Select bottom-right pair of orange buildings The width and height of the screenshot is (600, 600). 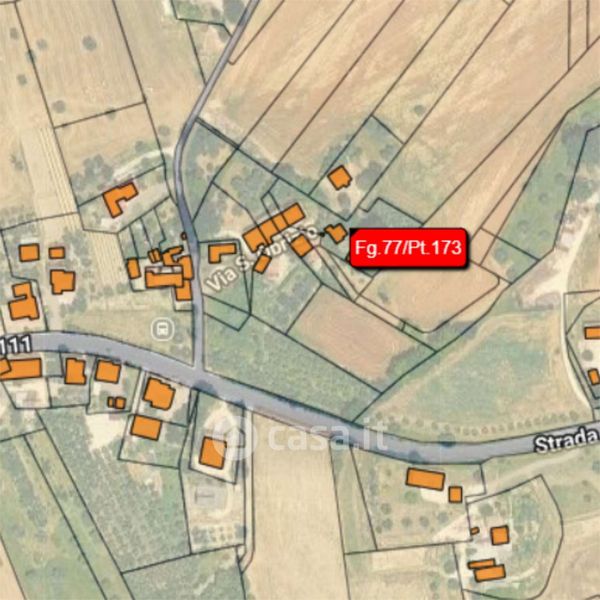point(487,570)
